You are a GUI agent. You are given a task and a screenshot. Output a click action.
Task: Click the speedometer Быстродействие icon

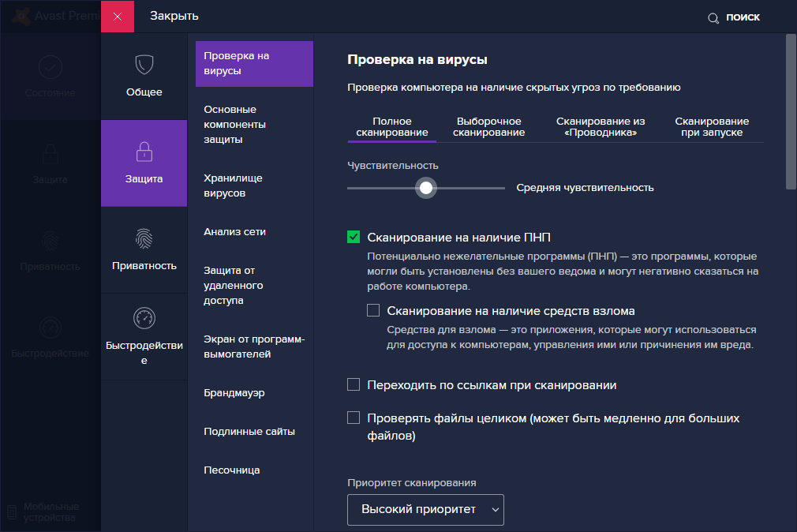(x=144, y=317)
